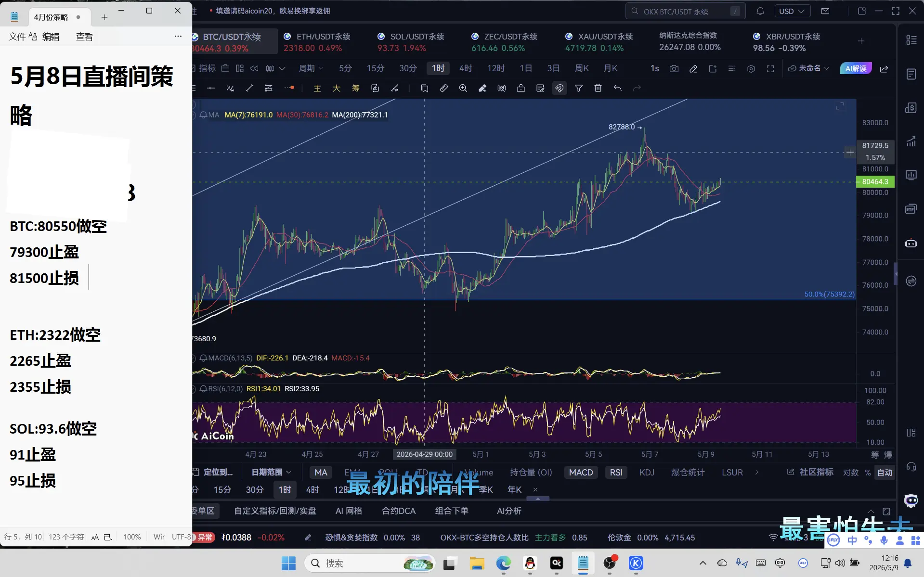Viewport: 924px width, 577px height.
Task: Select the ruler measurement tool
Action: coord(444,88)
